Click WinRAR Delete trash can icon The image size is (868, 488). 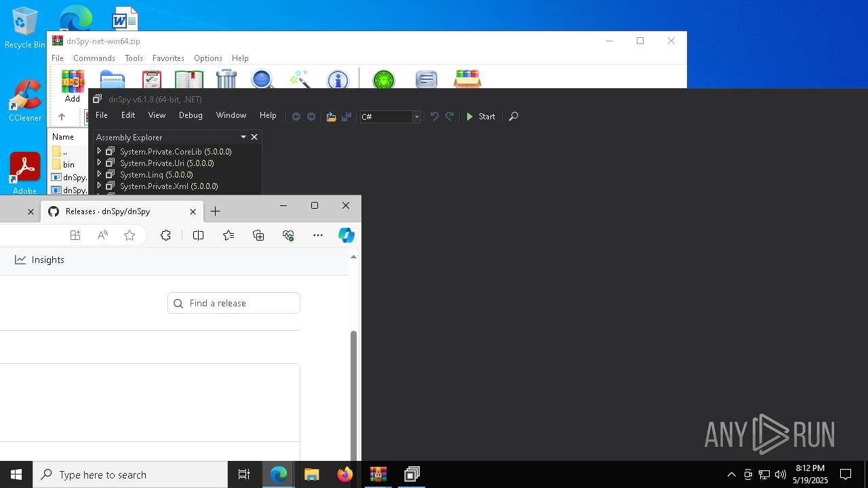[x=226, y=79]
